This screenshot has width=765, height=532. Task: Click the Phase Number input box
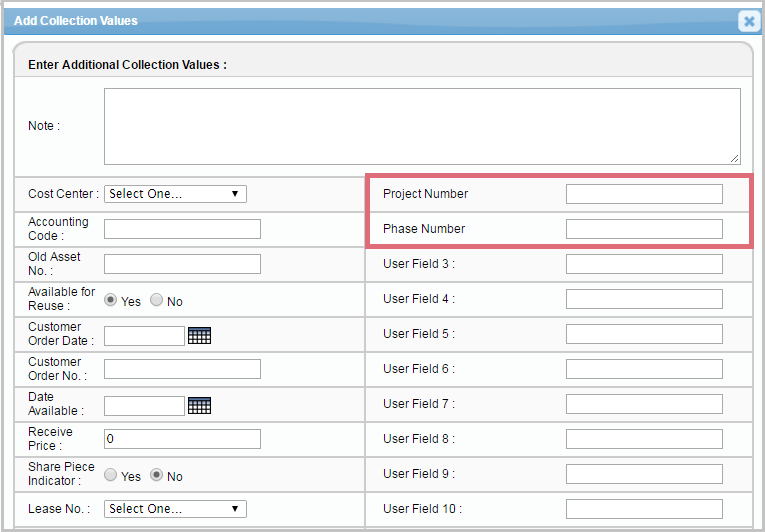click(x=643, y=229)
